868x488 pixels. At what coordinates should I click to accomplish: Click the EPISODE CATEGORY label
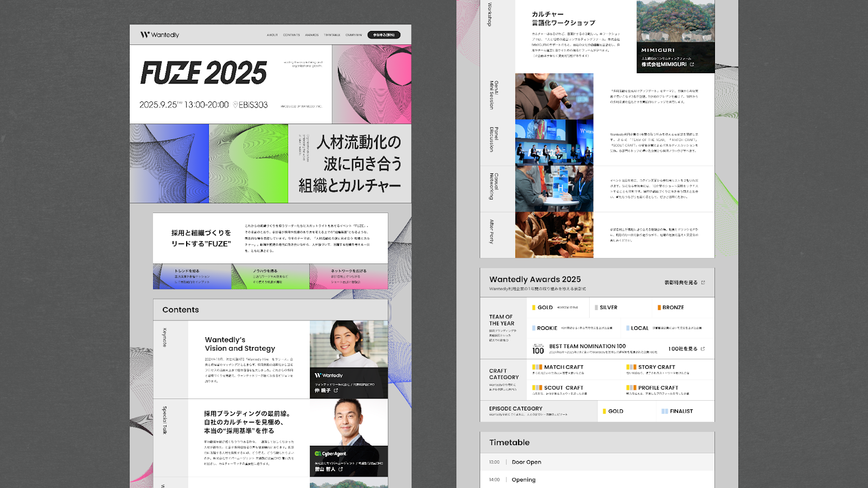pos(516,408)
